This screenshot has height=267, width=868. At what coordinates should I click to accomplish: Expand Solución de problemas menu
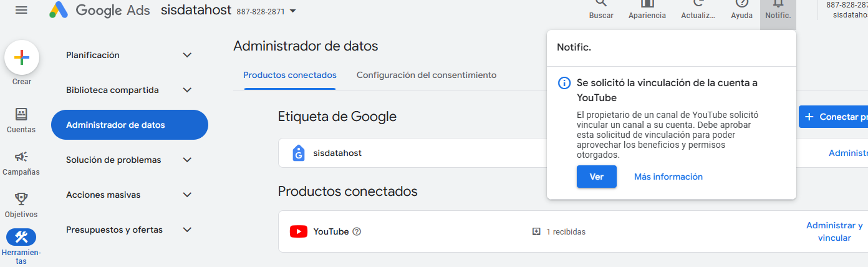(187, 160)
